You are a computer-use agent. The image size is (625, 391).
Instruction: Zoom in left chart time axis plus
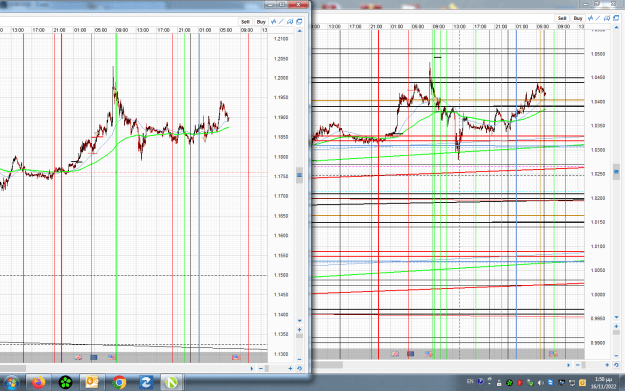[x=290, y=369]
